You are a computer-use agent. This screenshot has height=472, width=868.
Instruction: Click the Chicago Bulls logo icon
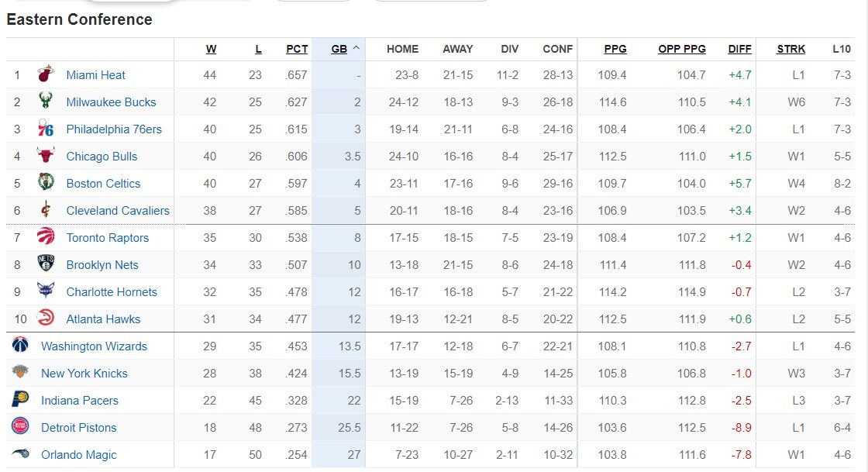click(46, 157)
